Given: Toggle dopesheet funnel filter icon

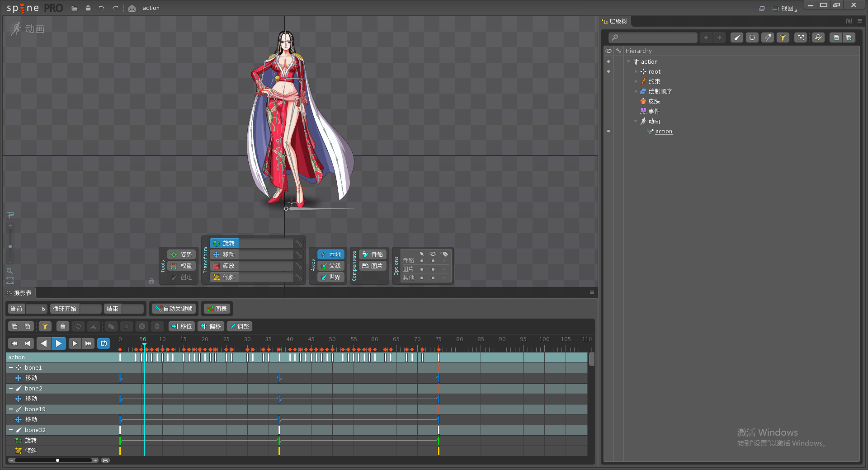Looking at the screenshot, I should pyautogui.click(x=45, y=326).
